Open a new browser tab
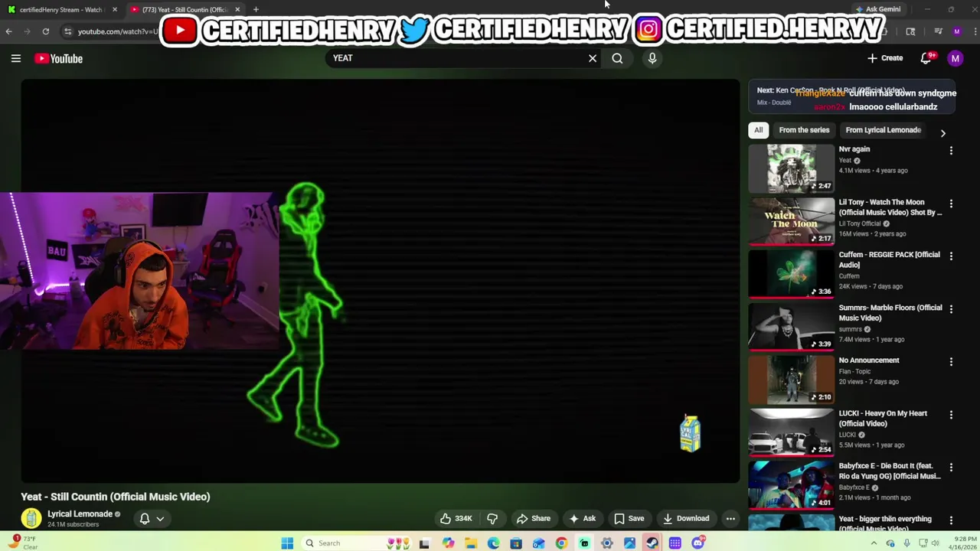The image size is (980, 551). (256, 9)
